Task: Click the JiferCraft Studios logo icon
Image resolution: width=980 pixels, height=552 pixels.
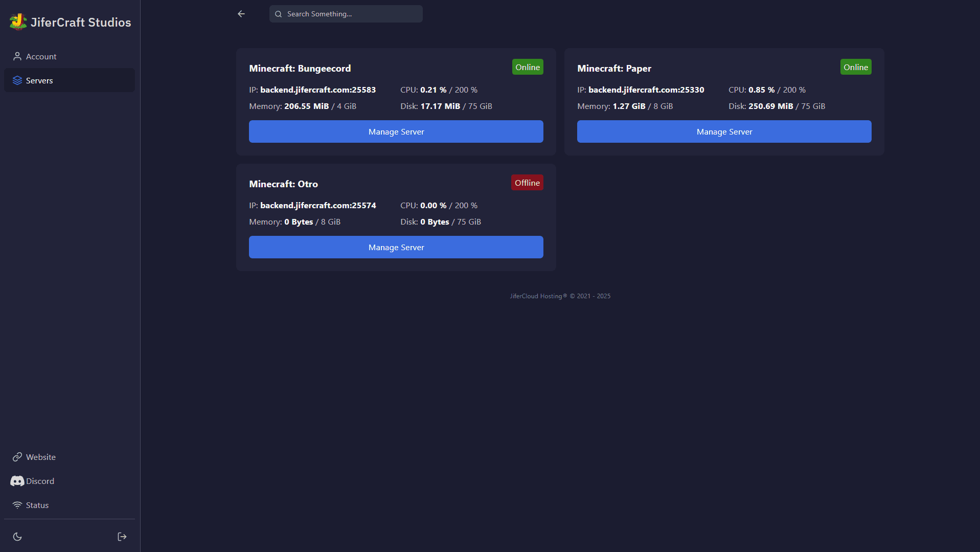Action: tap(18, 22)
